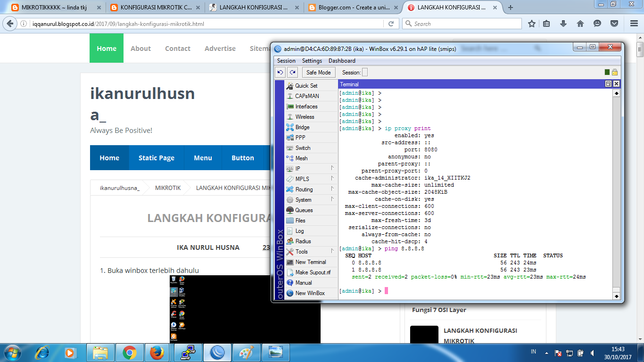Open Files in WinBox sidebar
The image size is (644, 362).
[x=311, y=221]
